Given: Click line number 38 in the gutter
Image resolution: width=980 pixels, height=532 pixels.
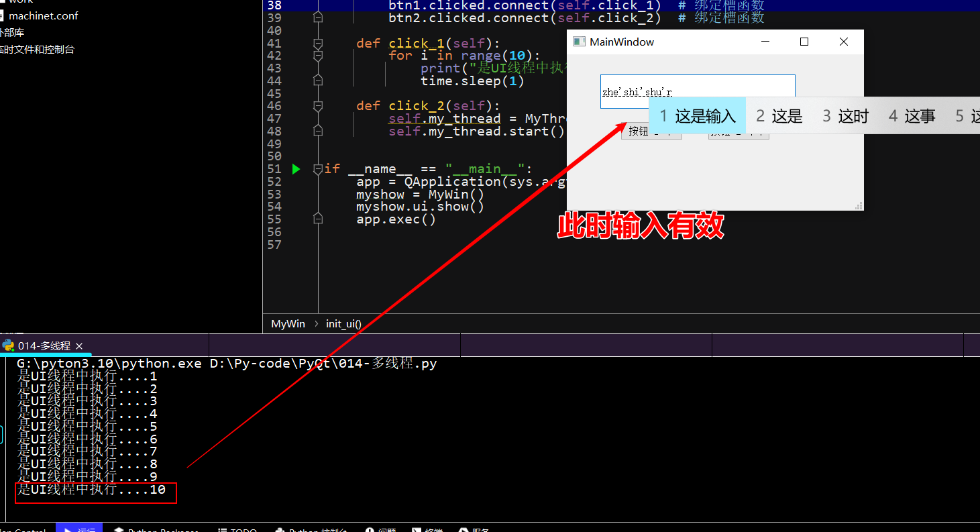Looking at the screenshot, I should tap(274, 5).
